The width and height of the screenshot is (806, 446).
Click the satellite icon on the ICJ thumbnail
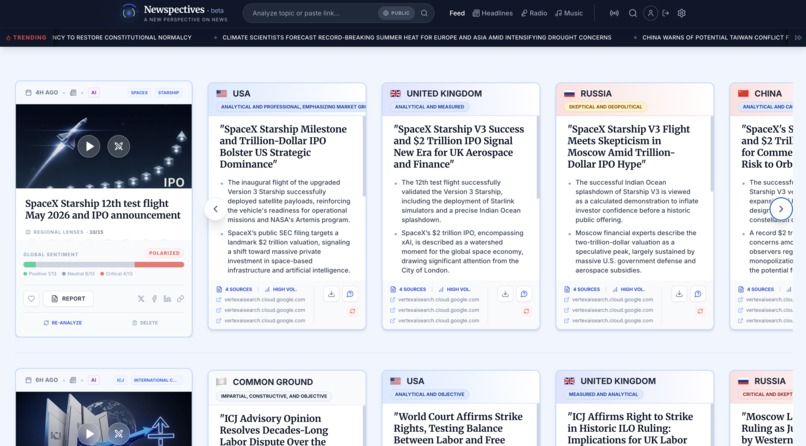pos(119,434)
